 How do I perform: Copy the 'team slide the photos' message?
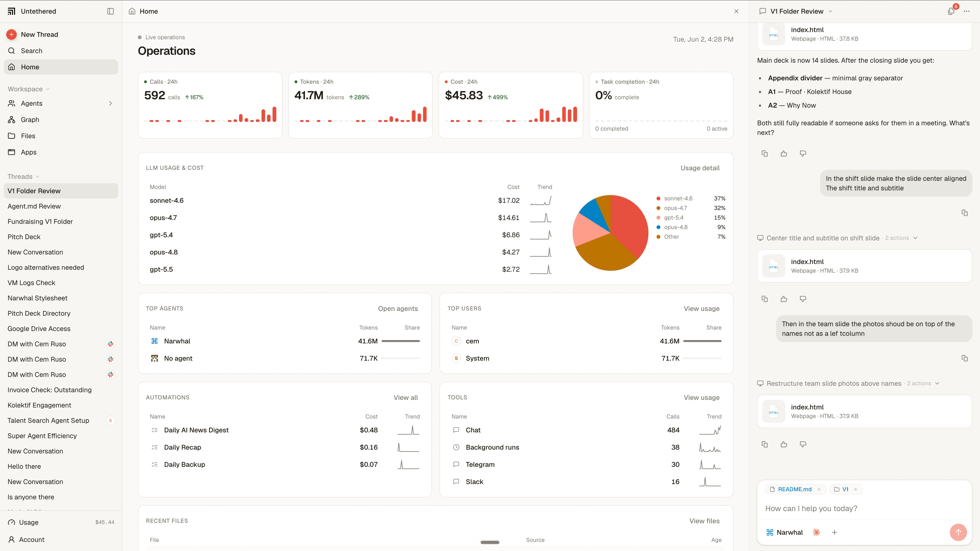964,359
